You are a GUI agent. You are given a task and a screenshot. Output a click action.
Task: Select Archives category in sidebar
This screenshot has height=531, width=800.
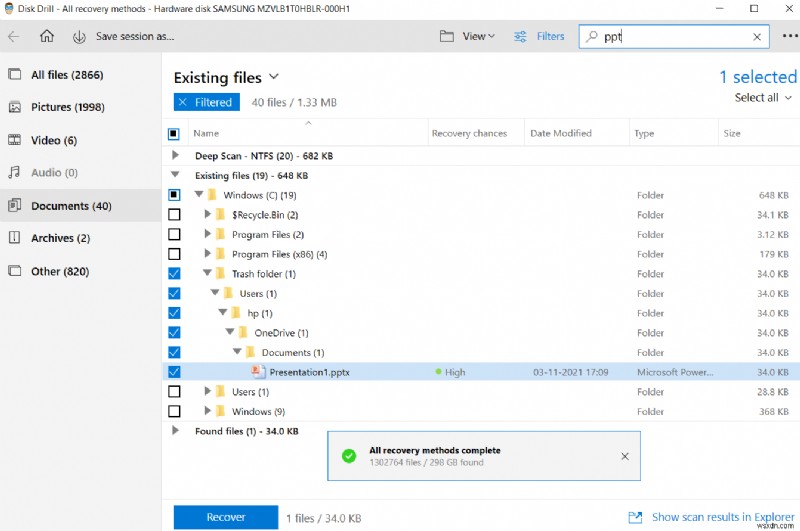(60, 238)
